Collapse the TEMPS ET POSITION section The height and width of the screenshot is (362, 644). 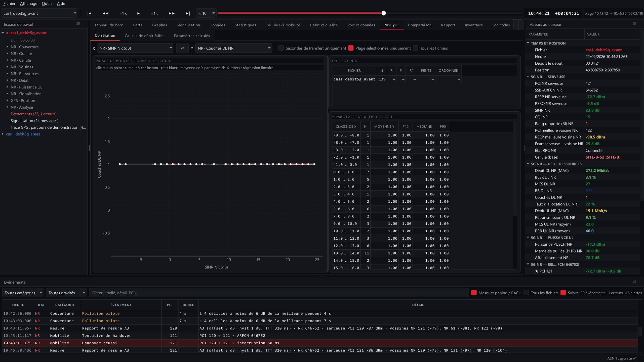click(528, 43)
